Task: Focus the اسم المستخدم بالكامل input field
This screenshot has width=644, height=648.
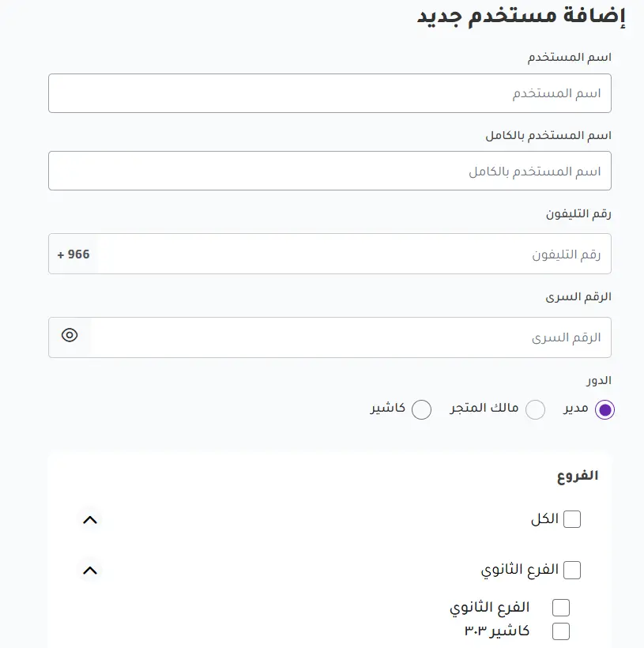Action: coord(330,171)
